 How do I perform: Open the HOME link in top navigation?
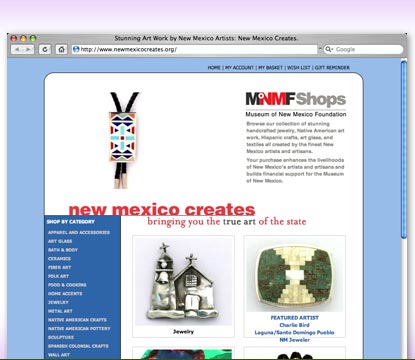[x=214, y=68]
